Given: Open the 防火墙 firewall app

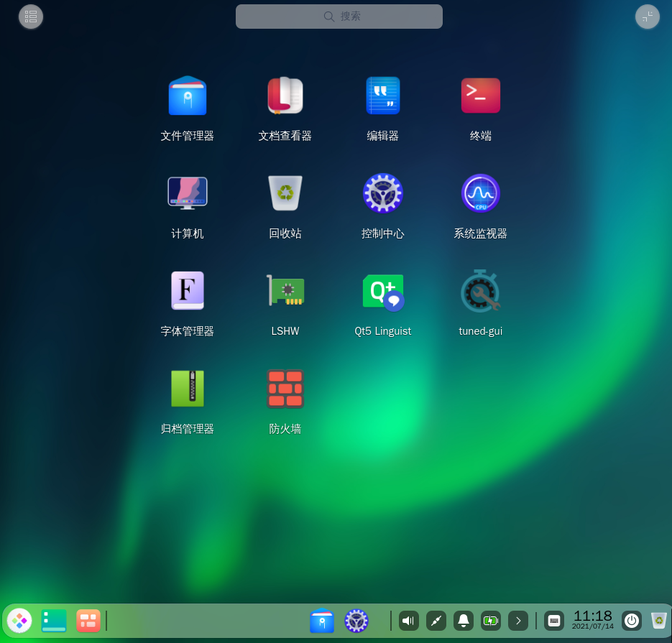Looking at the screenshot, I should pyautogui.click(x=285, y=388).
